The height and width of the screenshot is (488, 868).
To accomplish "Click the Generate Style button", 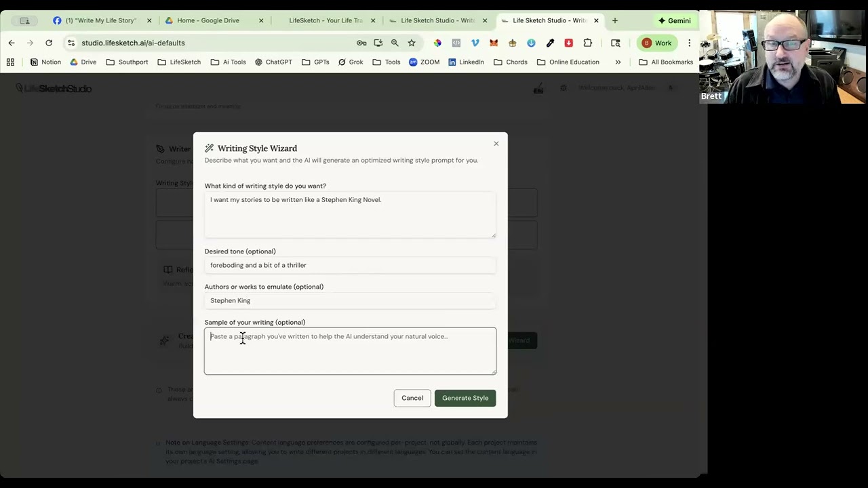I will click(465, 398).
